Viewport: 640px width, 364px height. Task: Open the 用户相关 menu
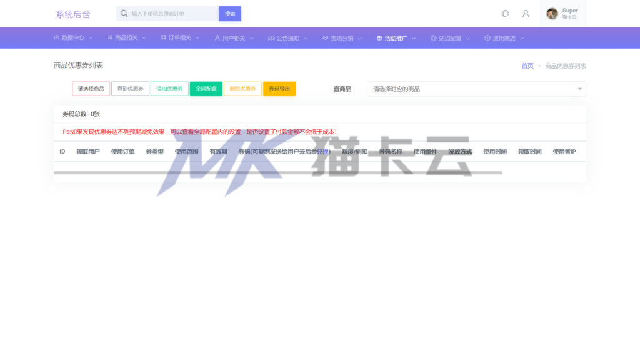(x=234, y=38)
